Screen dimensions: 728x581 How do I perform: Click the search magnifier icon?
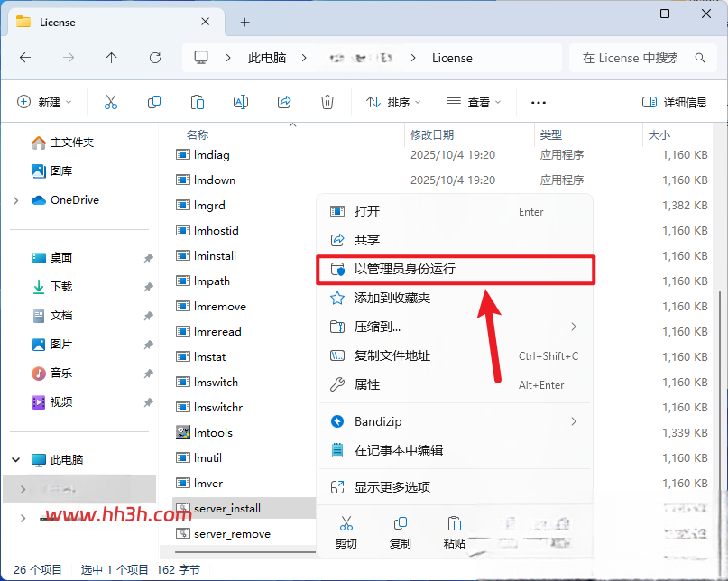pos(700,58)
